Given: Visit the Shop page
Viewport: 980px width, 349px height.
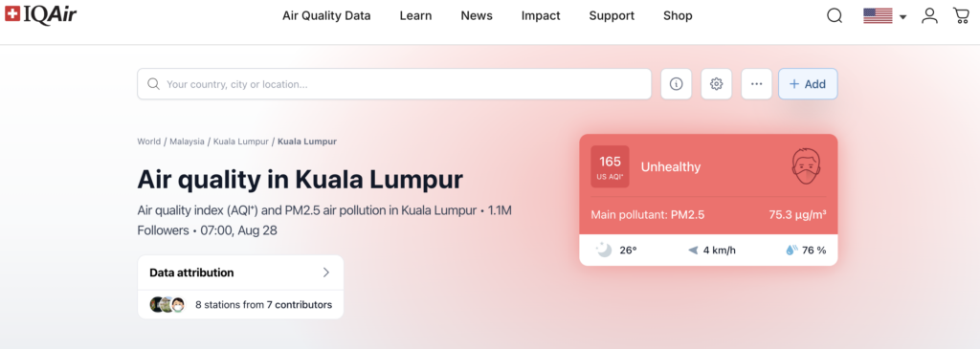Looking at the screenshot, I should pos(678,15).
